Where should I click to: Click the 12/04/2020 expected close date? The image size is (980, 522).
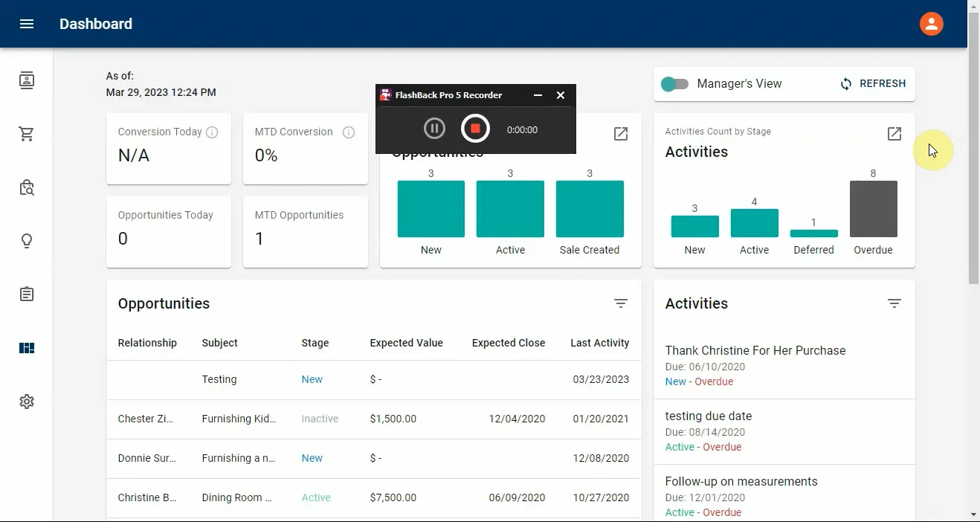pyautogui.click(x=517, y=419)
